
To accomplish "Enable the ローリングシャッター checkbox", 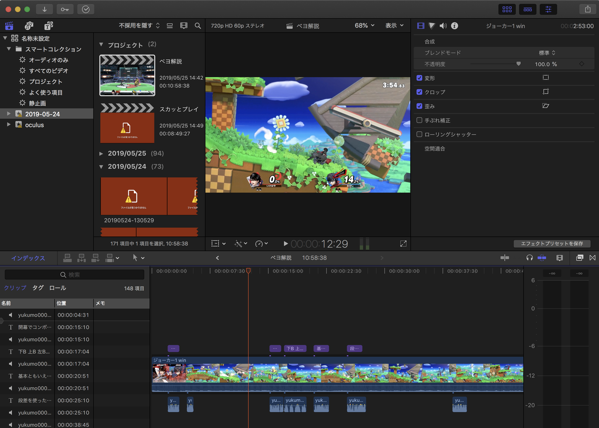I will [x=419, y=134].
